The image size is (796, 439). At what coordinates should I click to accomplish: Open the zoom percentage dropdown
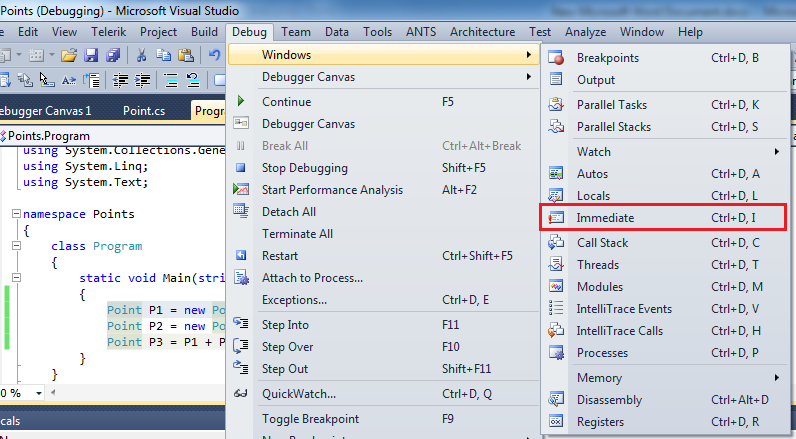tap(39, 393)
